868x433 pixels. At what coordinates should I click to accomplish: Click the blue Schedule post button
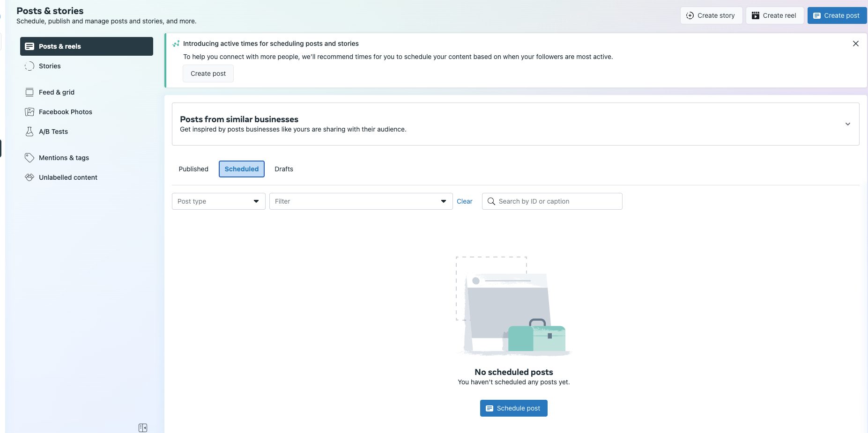513,408
